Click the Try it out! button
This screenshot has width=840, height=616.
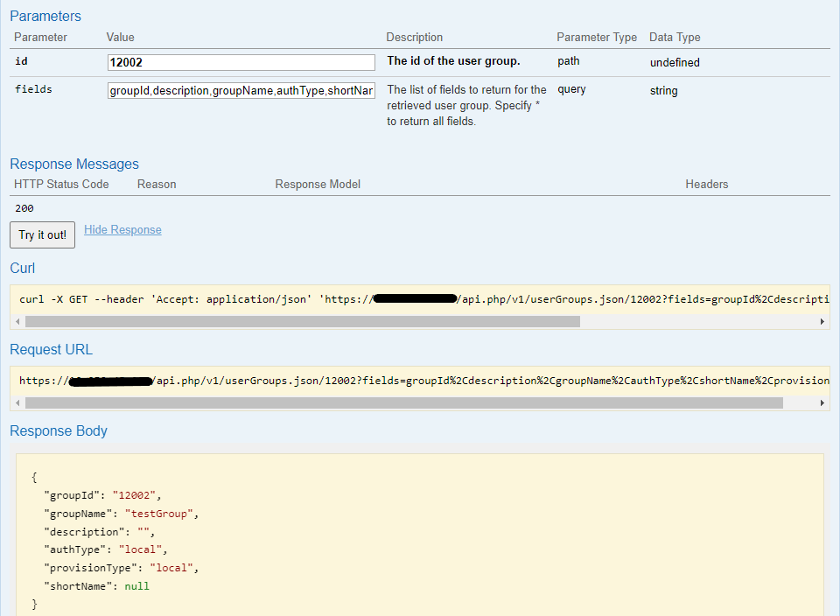pos(42,234)
